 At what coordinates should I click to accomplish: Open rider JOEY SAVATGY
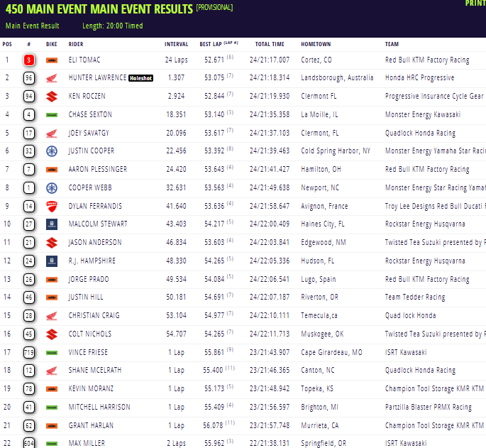89,133
